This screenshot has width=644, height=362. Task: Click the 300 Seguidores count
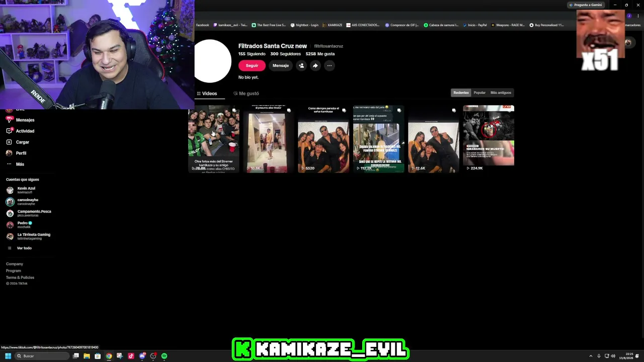coord(285,54)
